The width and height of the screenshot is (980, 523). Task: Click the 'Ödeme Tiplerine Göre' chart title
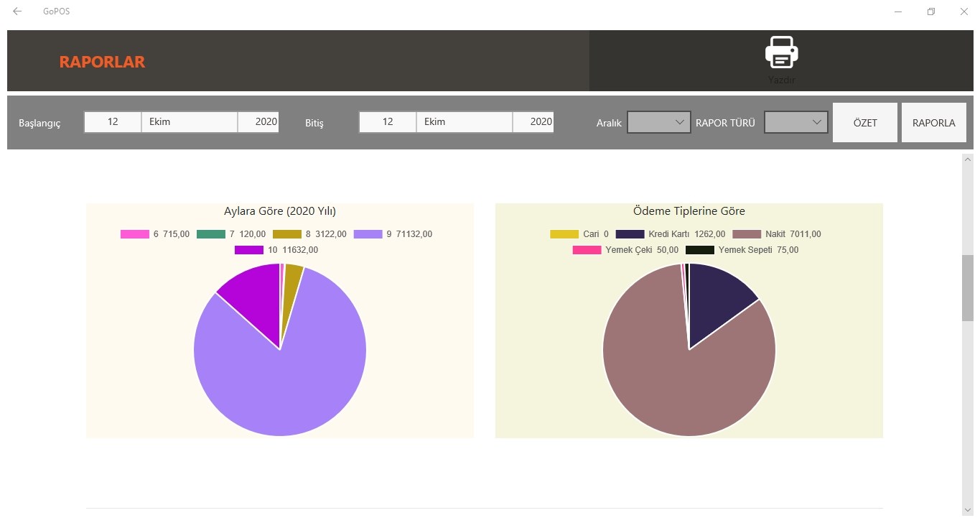[689, 211]
